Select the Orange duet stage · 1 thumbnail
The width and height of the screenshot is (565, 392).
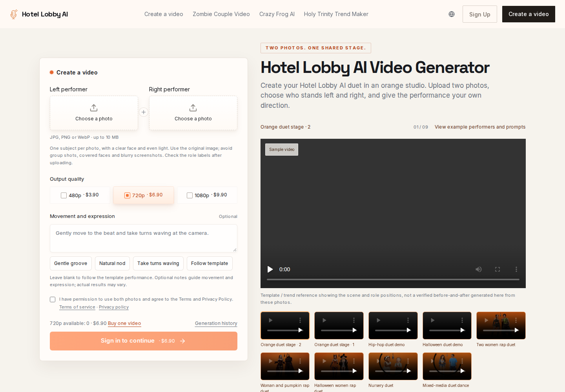click(x=339, y=325)
